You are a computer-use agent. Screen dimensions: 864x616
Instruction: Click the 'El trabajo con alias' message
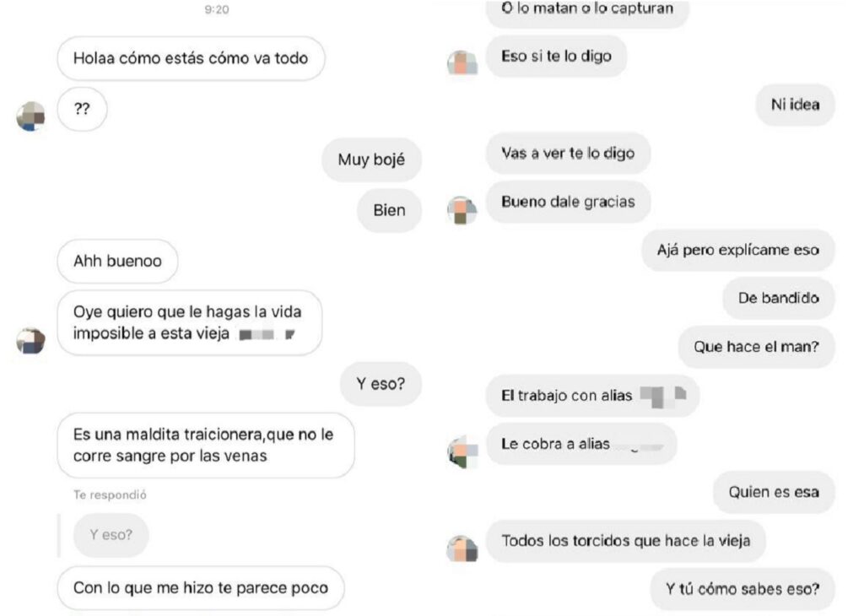click(592, 396)
